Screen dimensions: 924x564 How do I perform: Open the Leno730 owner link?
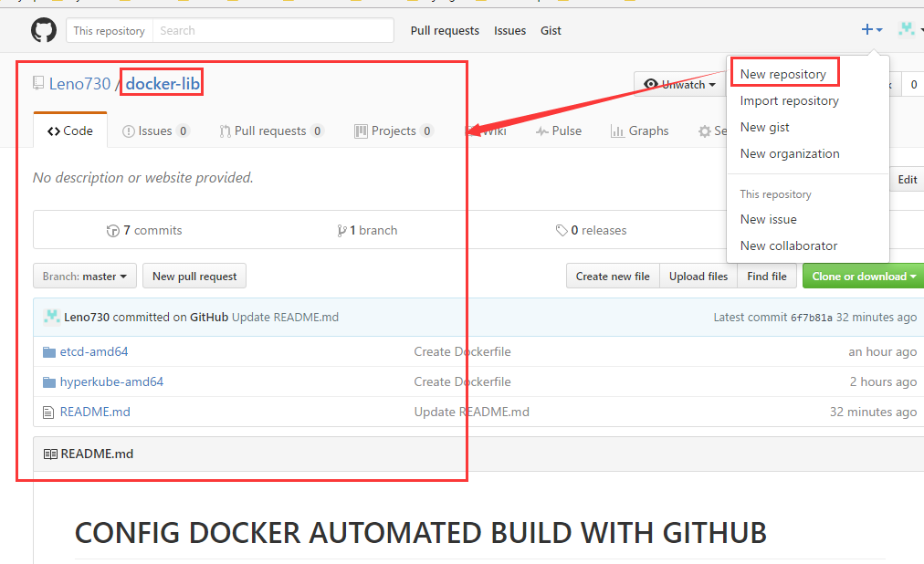click(79, 84)
